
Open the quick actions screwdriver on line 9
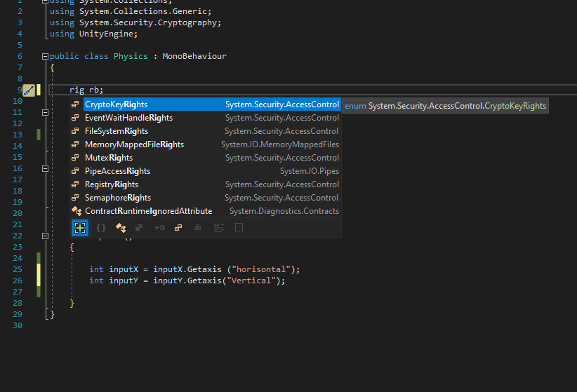29,90
